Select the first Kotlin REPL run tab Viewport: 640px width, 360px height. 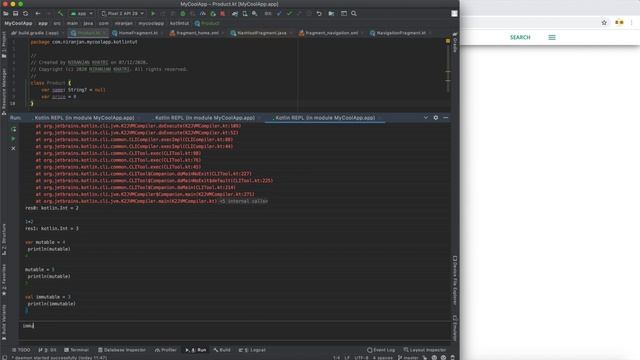pyautogui.click(x=84, y=118)
